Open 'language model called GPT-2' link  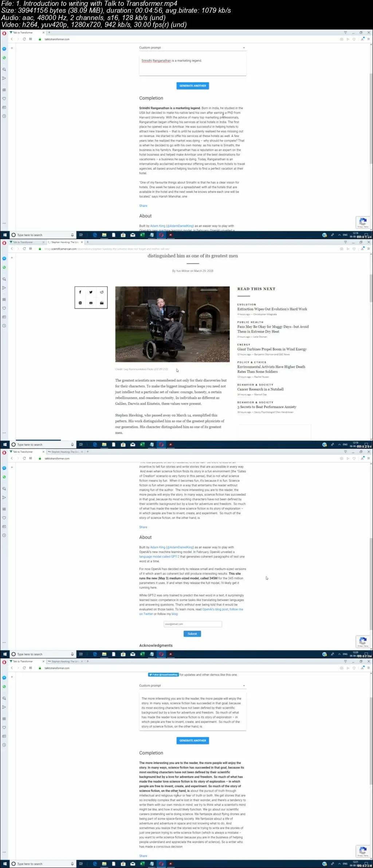point(159,557)
